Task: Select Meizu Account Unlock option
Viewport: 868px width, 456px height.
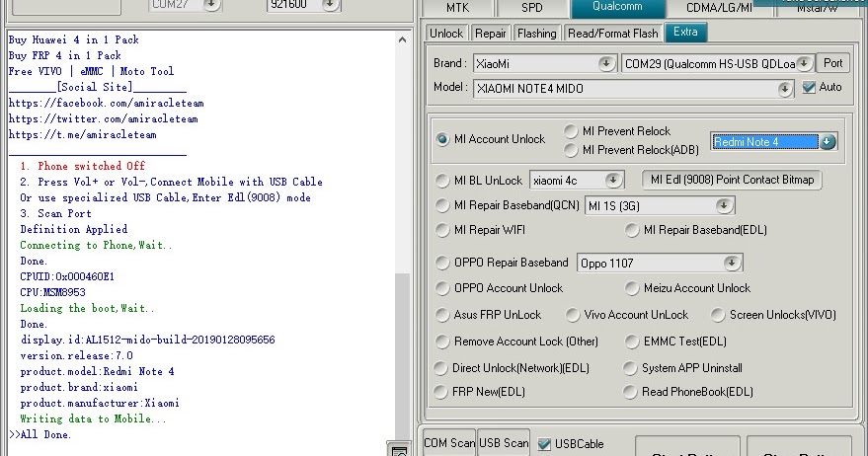Action: tap(632, 288)
